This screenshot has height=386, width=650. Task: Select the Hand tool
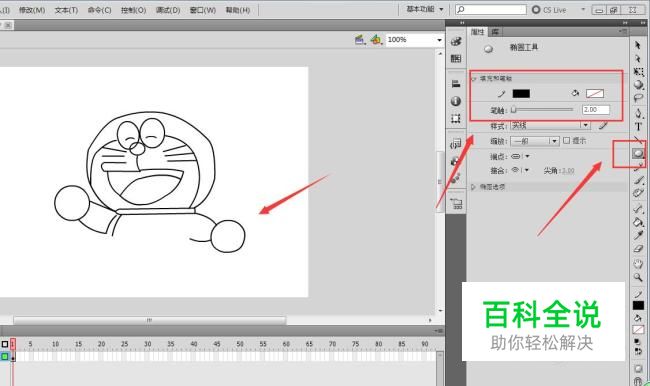click(638, 264)
